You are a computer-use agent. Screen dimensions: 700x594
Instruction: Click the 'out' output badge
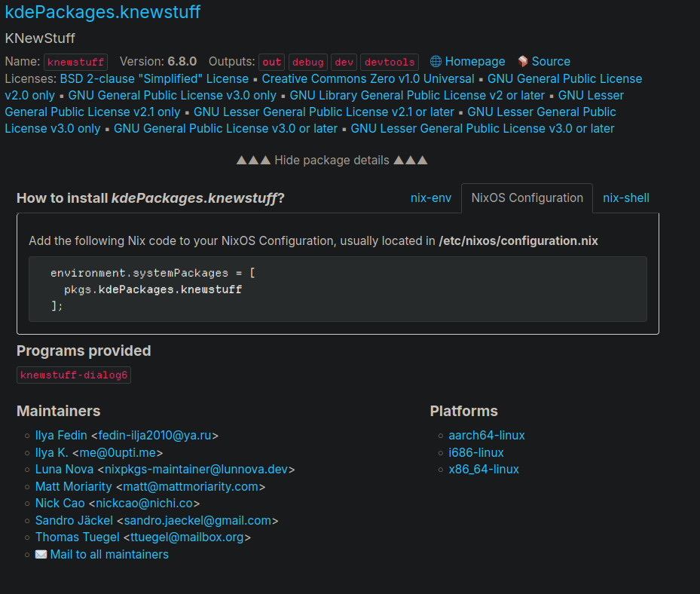[x=271, y=62]
